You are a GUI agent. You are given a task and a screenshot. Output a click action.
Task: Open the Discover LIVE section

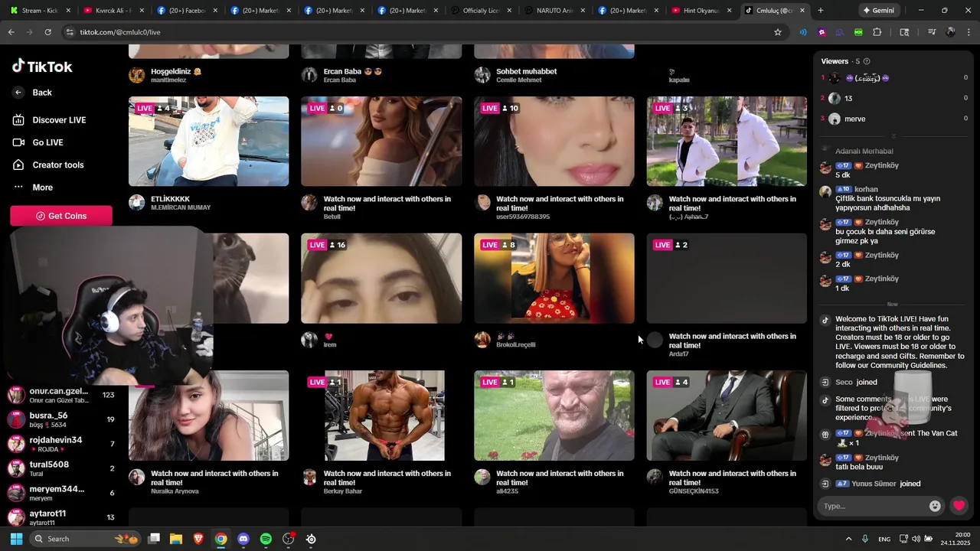click(49, 120)
